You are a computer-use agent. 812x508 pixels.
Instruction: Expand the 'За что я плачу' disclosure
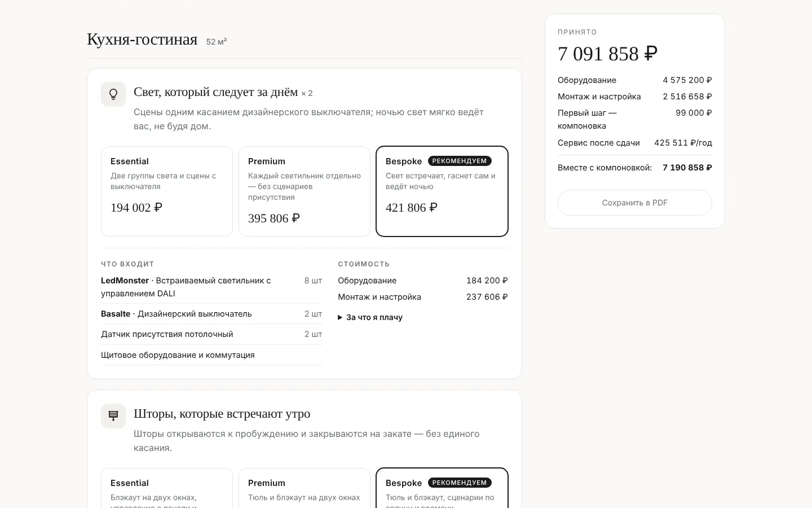coord(370,317)
